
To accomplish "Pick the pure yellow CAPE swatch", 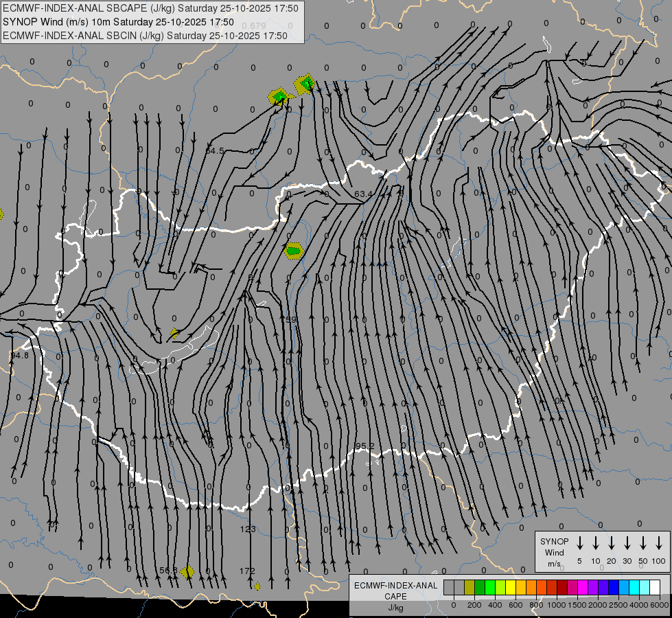I will (511, 587).
